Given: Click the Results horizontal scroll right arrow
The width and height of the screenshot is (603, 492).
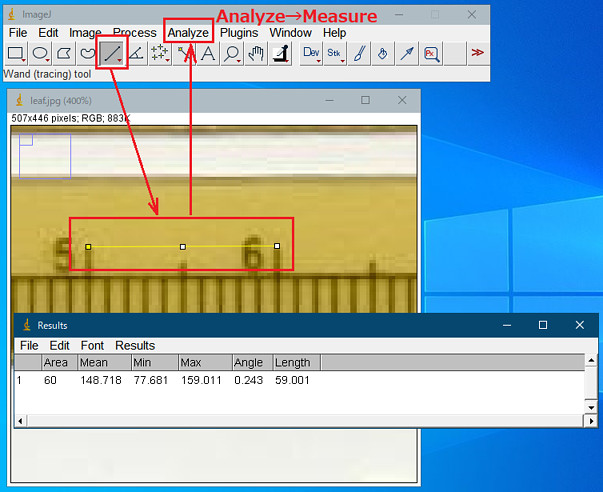Looking at the screenshot, I should 591,421.
